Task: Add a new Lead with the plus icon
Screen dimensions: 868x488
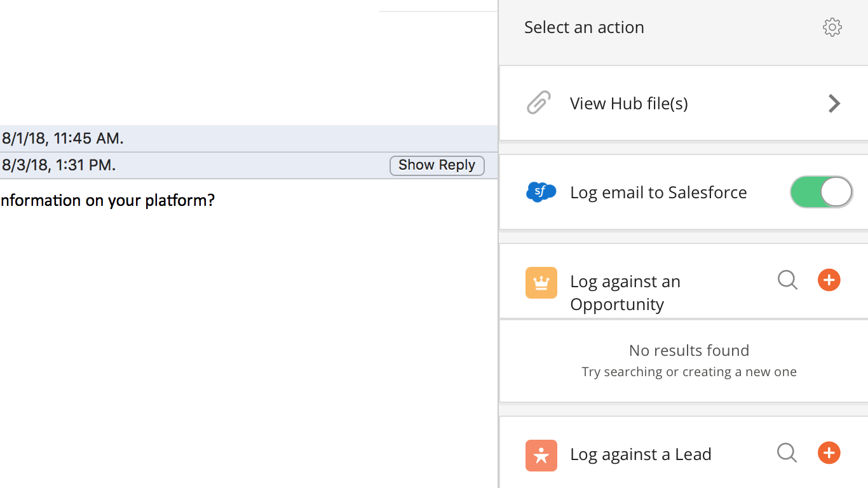Action: click(829, 453)
